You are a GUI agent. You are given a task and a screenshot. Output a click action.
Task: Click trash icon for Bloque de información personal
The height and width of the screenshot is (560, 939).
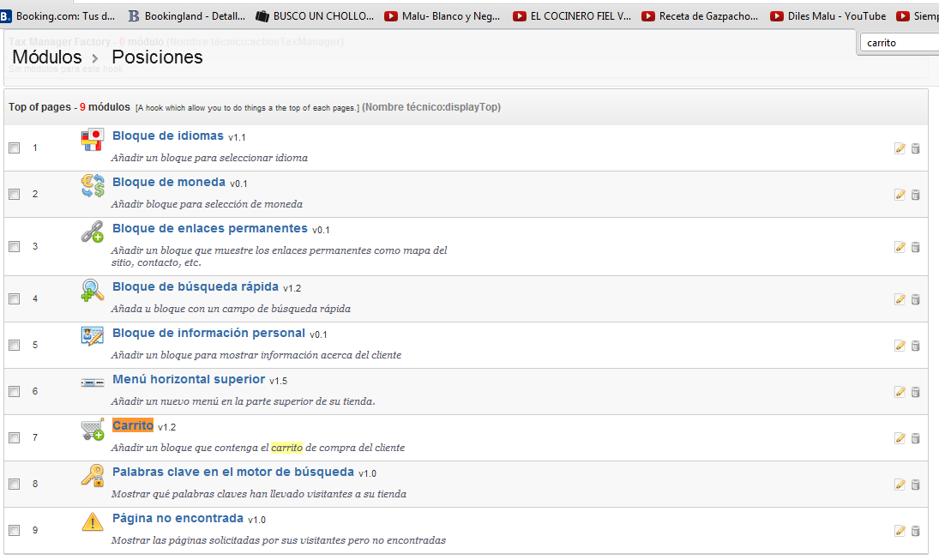(915, 346)
